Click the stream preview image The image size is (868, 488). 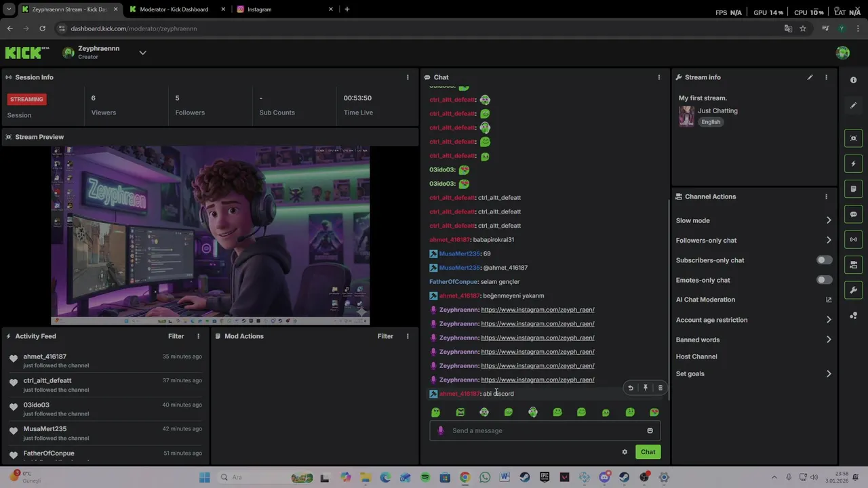pyautogui.click(x=210, y=236)
